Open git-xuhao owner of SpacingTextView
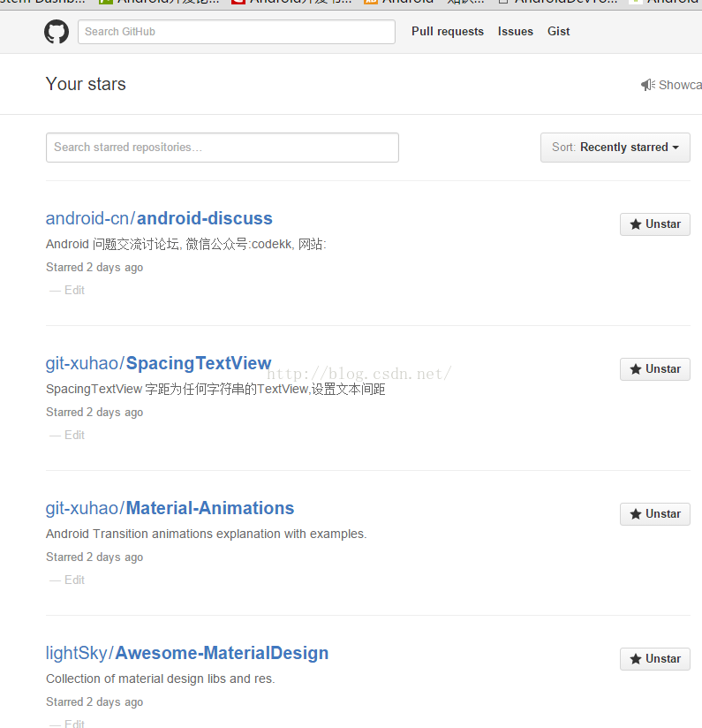Image resolution: width=702 pixels, height=728 pixels. tap(83, 363)
